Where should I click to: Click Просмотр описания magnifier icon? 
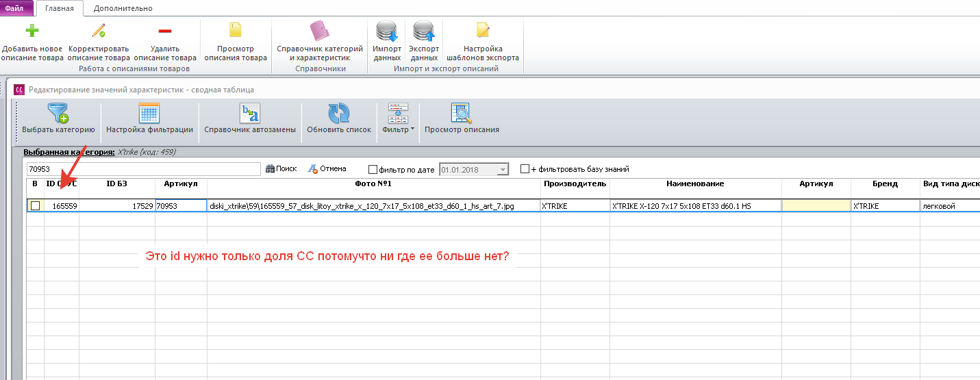pos(462,114)
